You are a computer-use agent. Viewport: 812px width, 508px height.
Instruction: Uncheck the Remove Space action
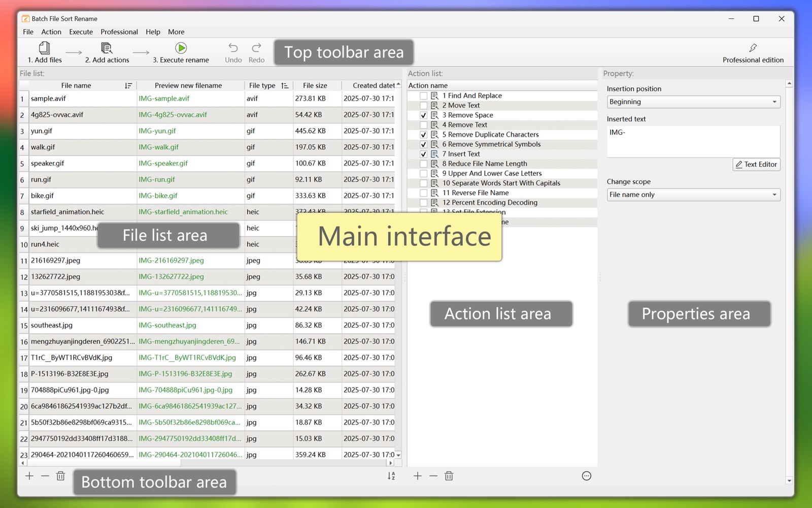(x=423, y=115)
